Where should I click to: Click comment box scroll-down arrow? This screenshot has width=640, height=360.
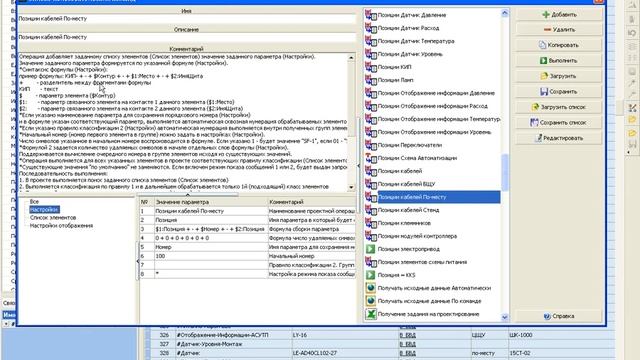tap(351, 187)
